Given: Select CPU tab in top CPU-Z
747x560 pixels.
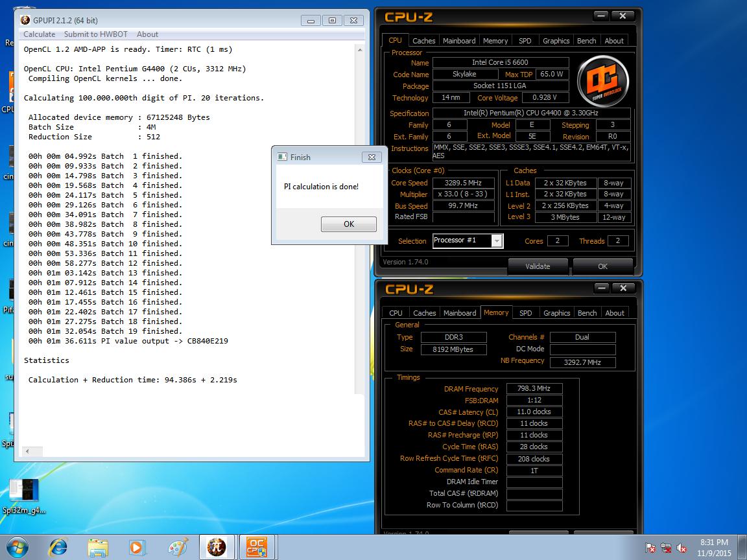Looking at the screenshot, I should 395,40.
